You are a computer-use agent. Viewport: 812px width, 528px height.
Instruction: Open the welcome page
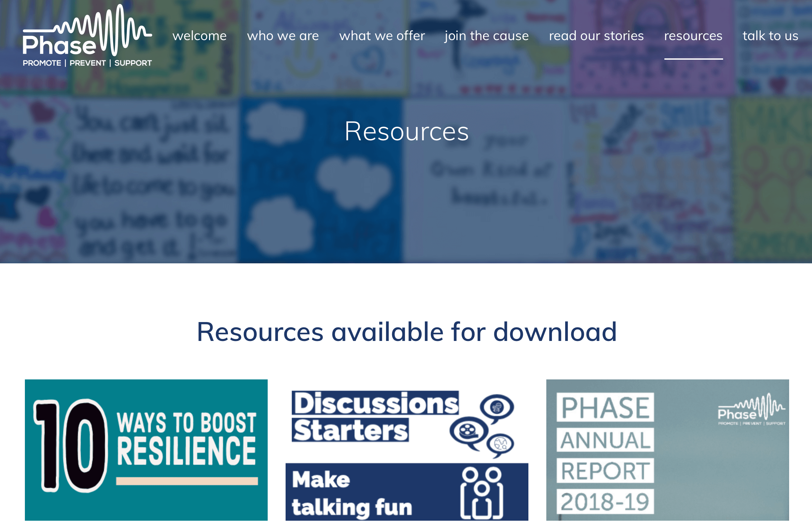pos(199,36)
